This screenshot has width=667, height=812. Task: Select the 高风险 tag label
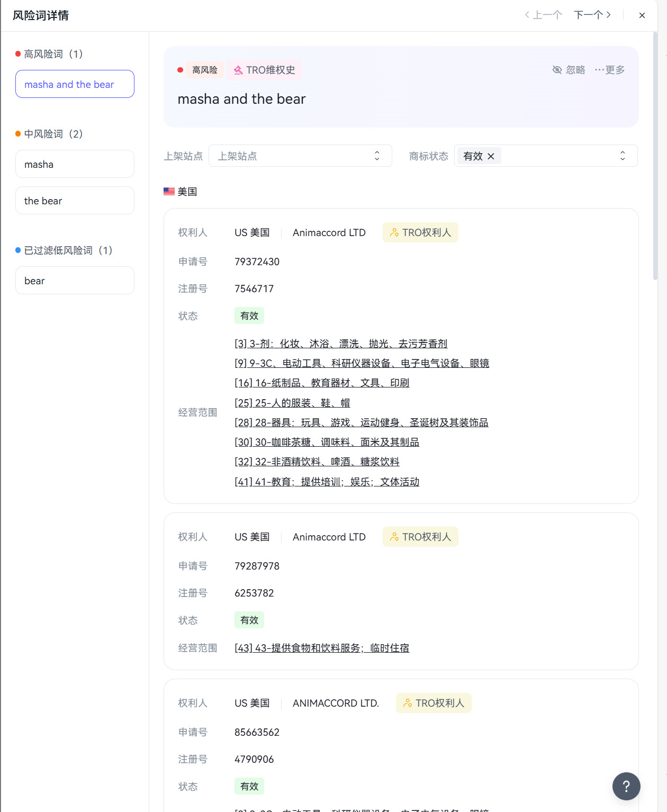[x=205, y=70]
